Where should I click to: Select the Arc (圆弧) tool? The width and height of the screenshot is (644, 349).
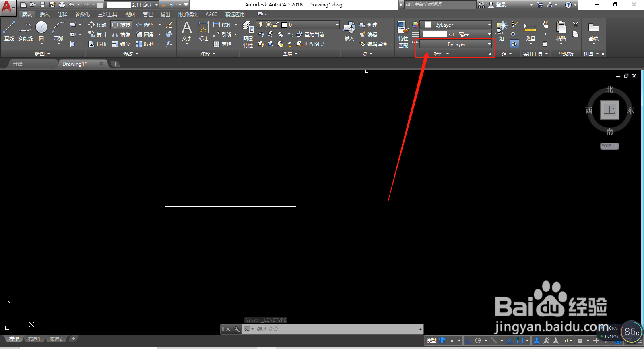coord(58,32)
